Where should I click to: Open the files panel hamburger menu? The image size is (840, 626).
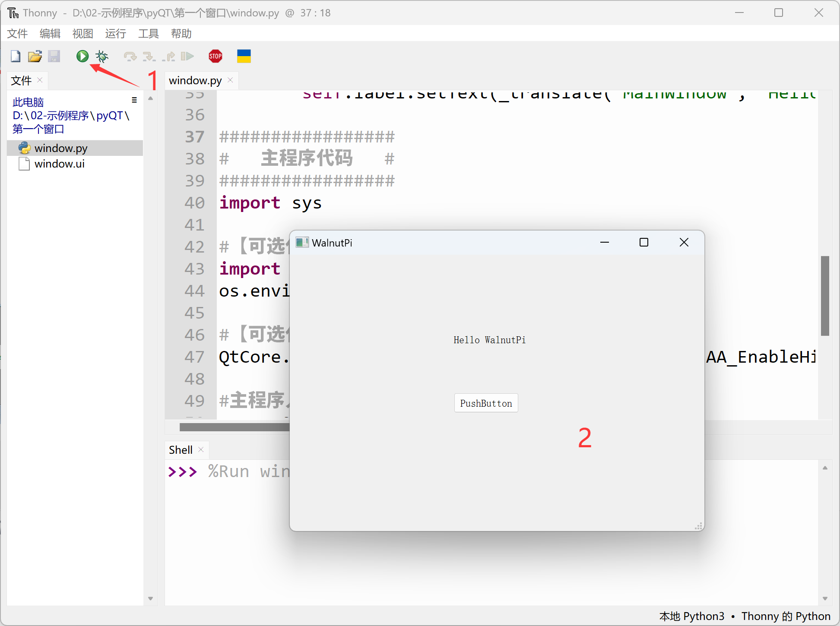point(134,100)
